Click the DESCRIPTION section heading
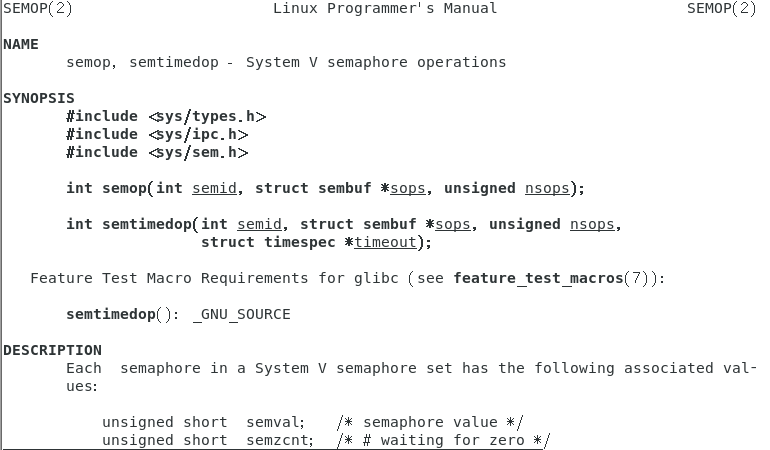The image size is (770, 450). 52,350
